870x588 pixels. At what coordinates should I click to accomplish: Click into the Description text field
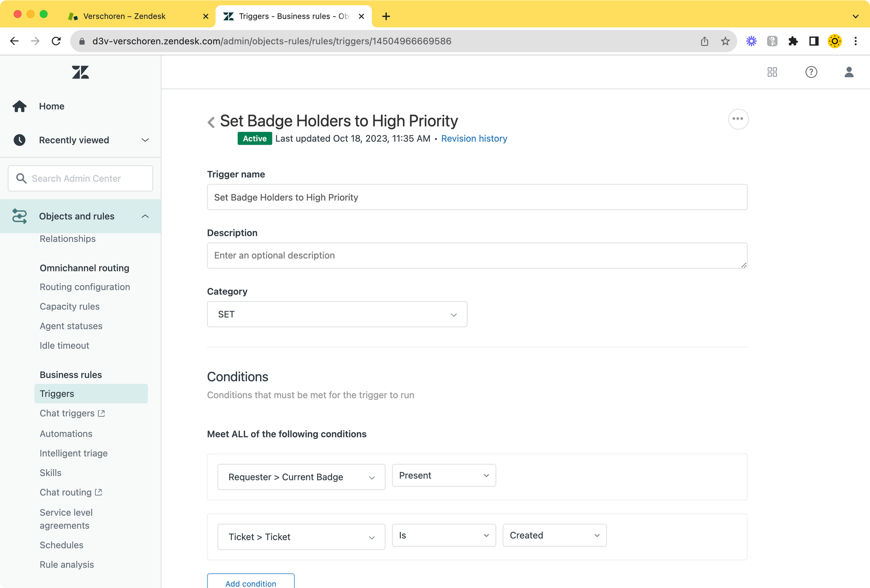pos(477,256)
